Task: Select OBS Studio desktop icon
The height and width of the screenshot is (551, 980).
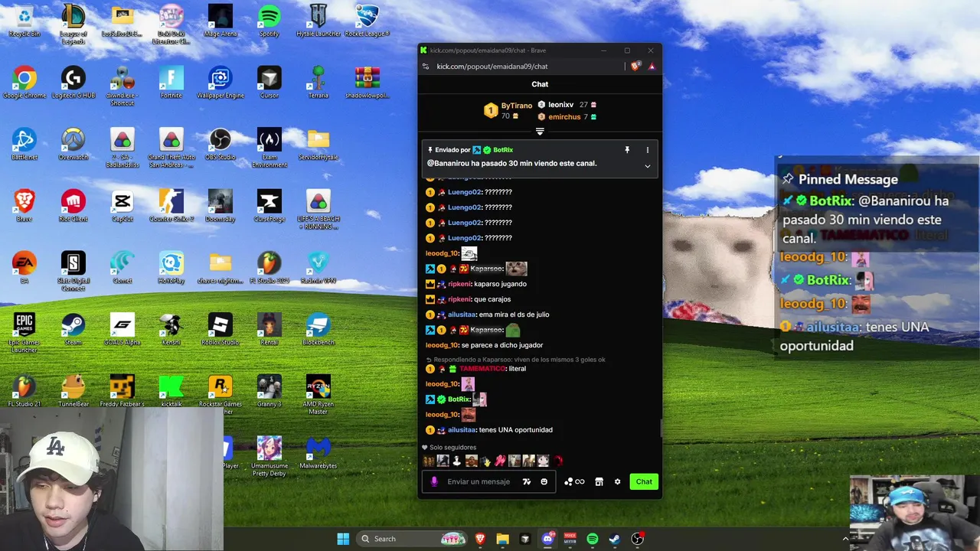Action: 220,145
